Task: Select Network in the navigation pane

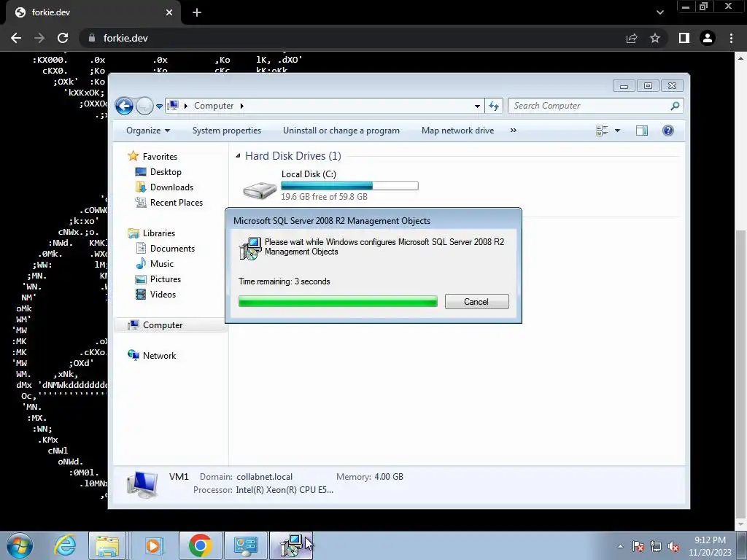Action: click(159, 356)
